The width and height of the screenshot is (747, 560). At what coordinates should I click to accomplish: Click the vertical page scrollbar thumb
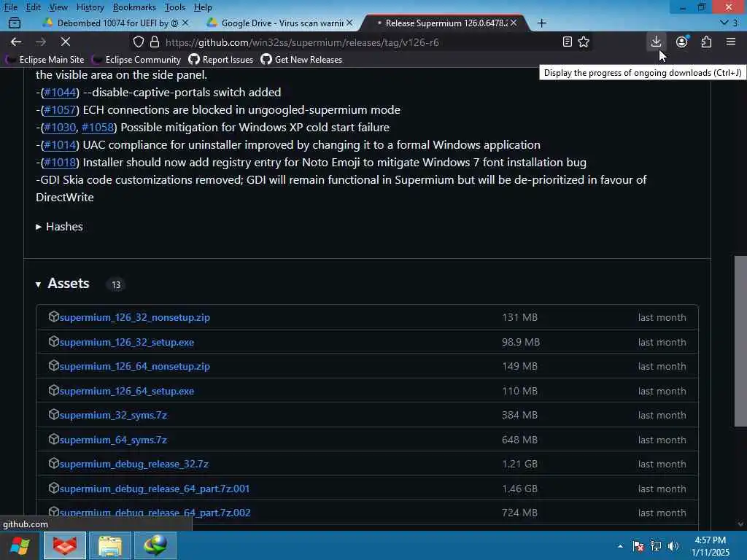click(740, 341)
